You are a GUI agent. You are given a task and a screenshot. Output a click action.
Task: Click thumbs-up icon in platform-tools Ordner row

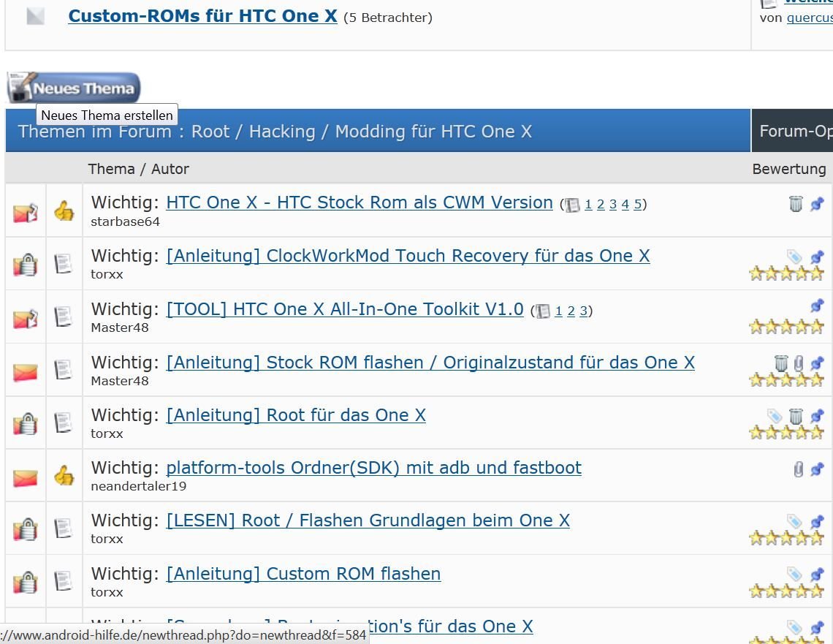point(64,476)
